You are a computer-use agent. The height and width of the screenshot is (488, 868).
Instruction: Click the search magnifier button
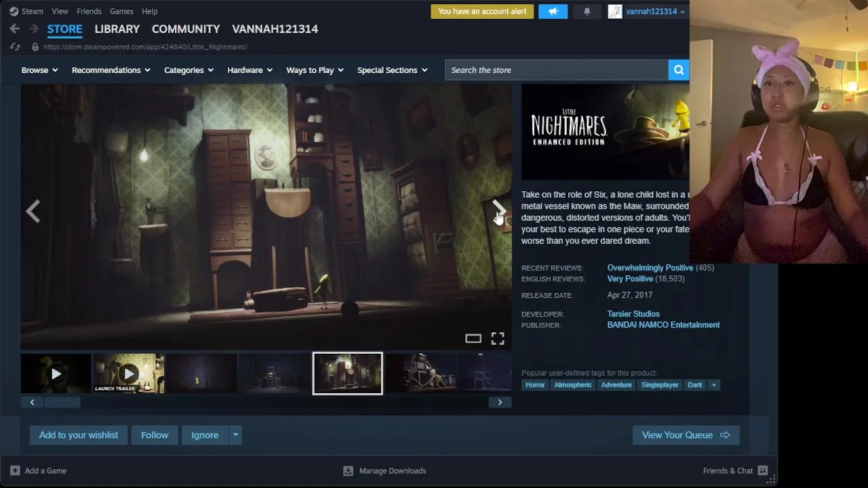(x=679, y=70)
